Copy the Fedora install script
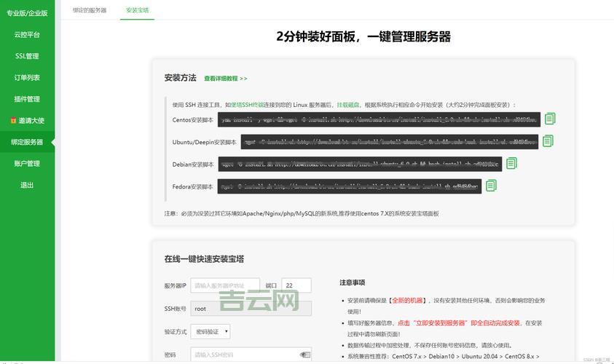614x364 pixels. [x=491, y=186]
